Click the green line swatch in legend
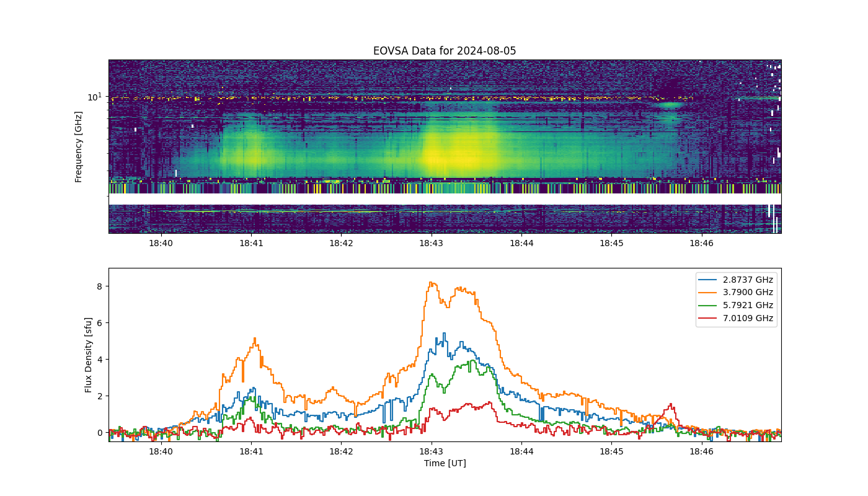The width and height of the screenshot is (868, 496). click(x=709, y=306)
